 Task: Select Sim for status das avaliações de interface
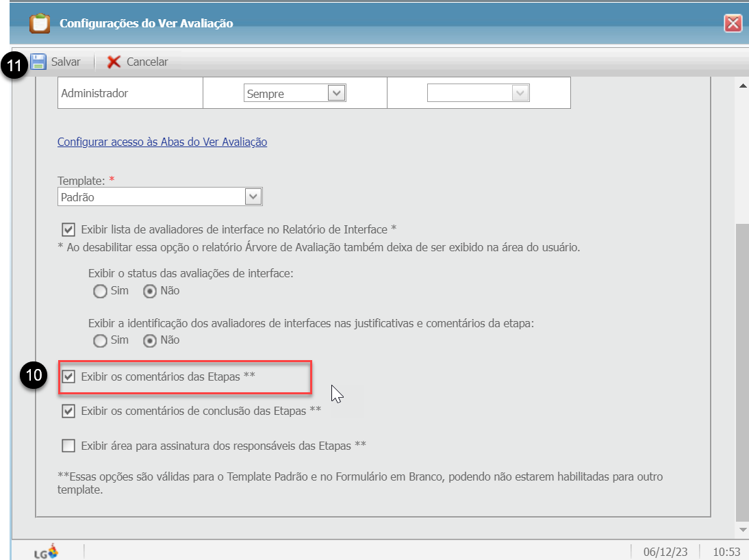pyautogui.click(x=100, y=291)
